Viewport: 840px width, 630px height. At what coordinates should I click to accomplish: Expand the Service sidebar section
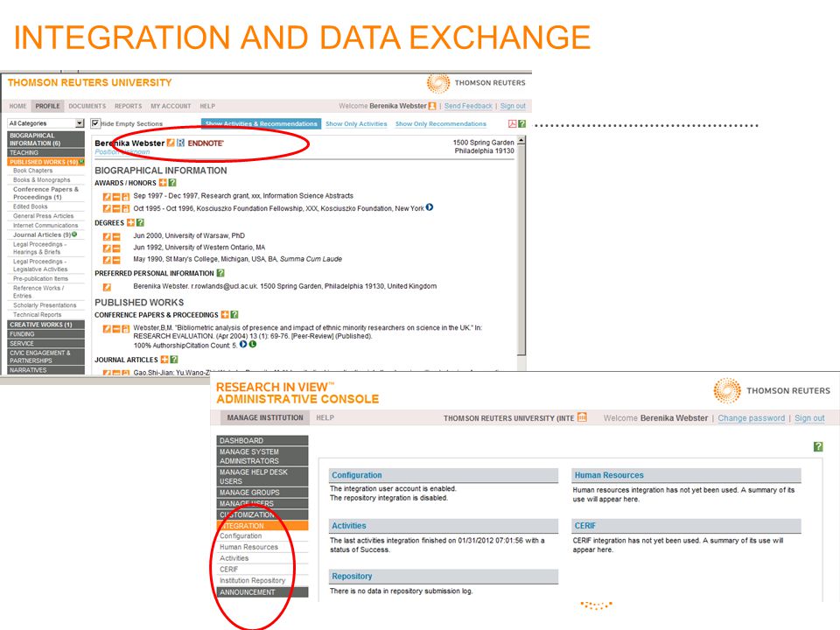tap(46, 343)
